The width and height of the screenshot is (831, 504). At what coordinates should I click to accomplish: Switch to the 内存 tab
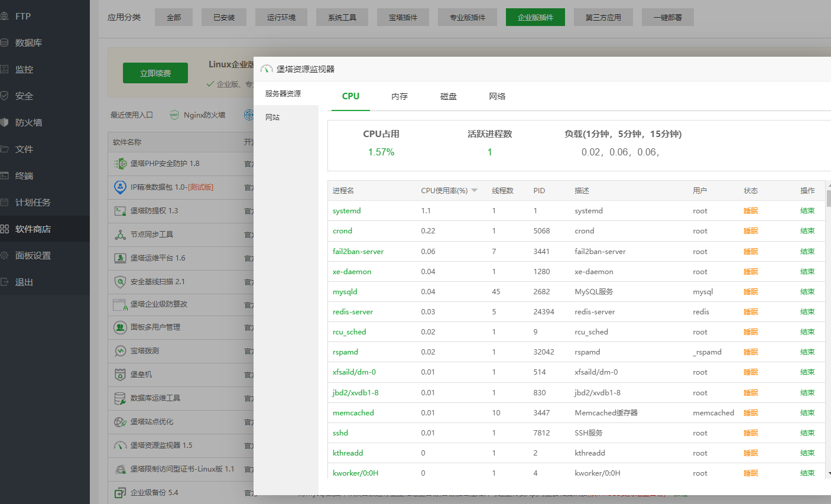point(400,95)
